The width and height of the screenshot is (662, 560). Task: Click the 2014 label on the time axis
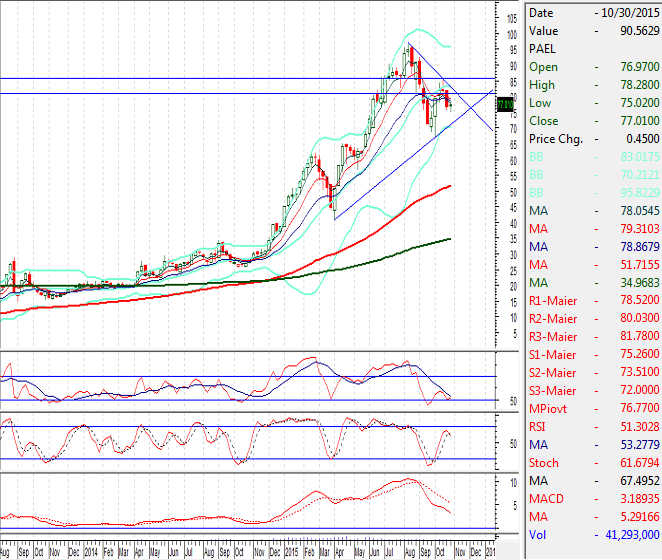(x=93, y=551)
